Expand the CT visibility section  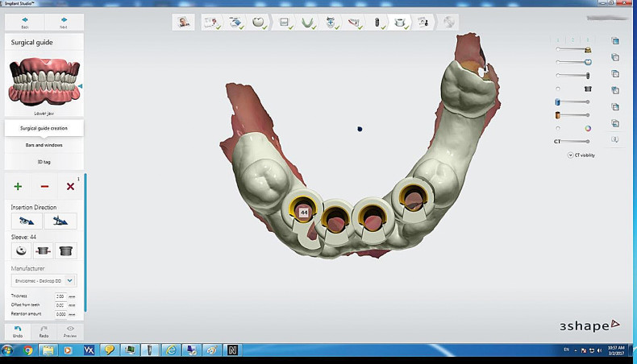(x=581, y=155)
